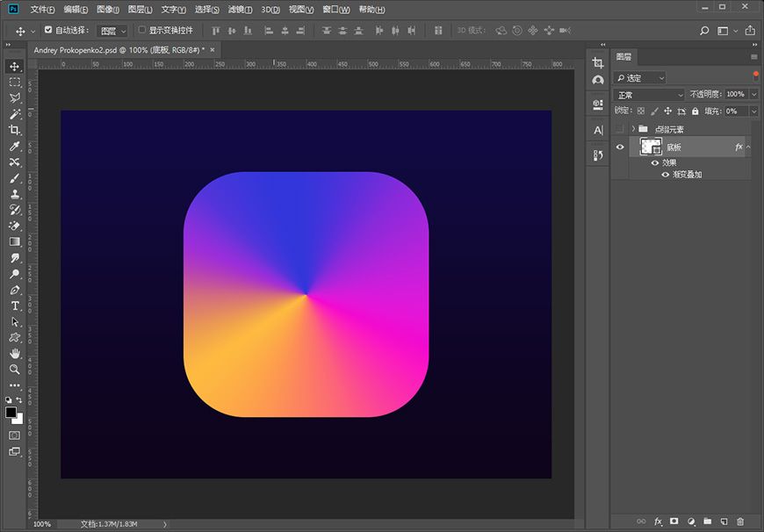Open the 填充 slider arrow
The width and height of the screenshot is (764, 532).
point(754,111)
